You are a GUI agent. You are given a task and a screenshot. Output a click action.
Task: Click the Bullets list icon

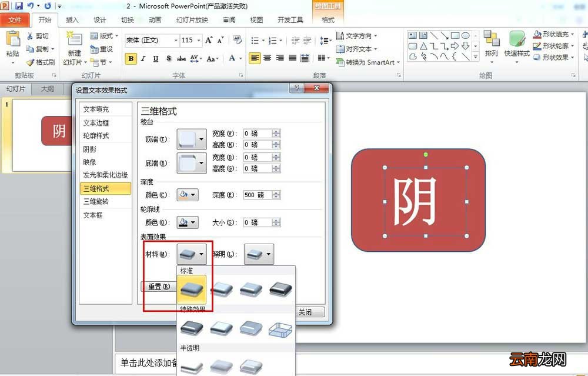[x=255, y=40]
